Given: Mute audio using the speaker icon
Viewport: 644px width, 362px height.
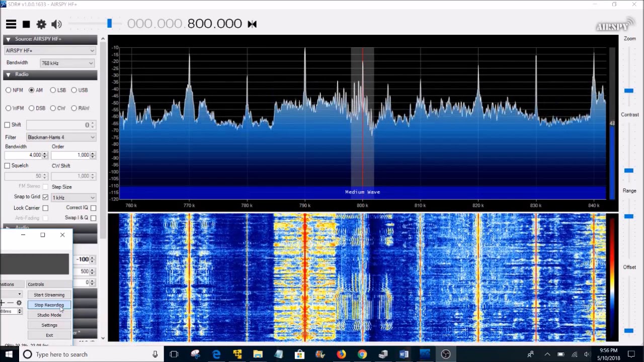Looking at the screenshot, I should click(x=56, y=24).
